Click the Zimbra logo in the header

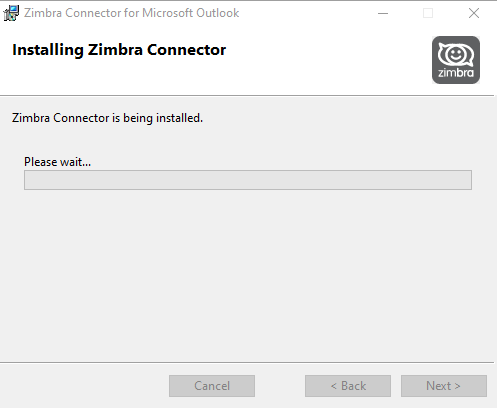[x=456, y=60]
